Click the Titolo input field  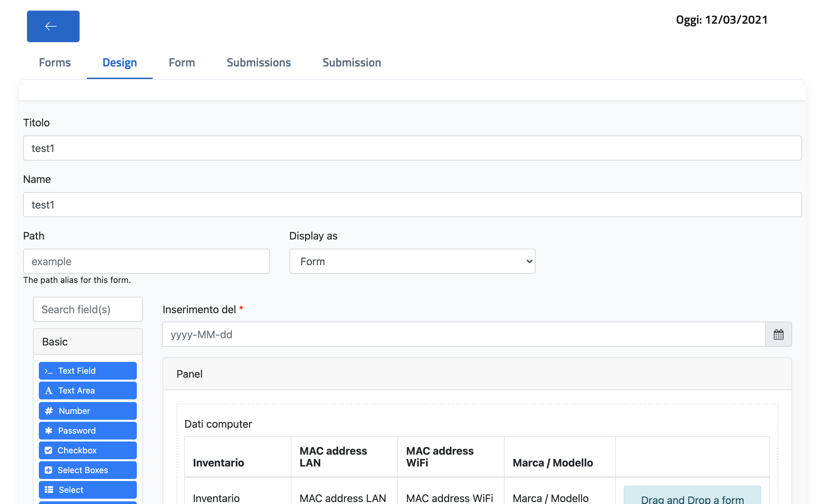point(412,148)
